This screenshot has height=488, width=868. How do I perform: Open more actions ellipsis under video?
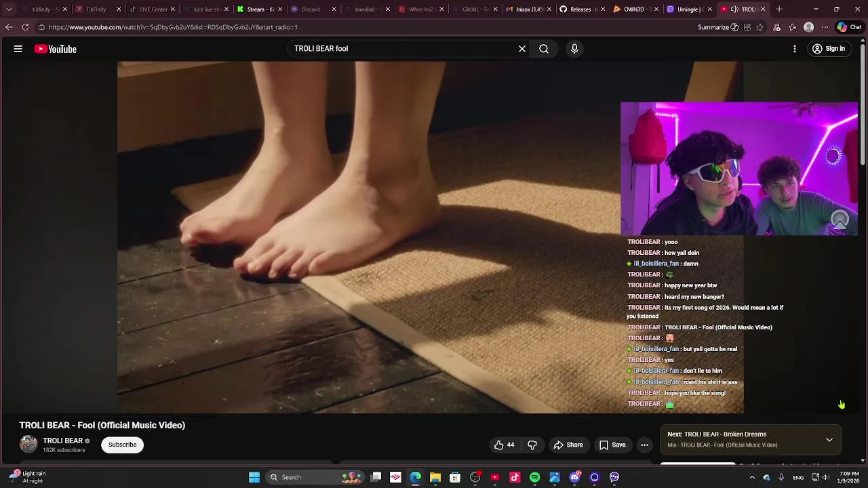(645, 445)
